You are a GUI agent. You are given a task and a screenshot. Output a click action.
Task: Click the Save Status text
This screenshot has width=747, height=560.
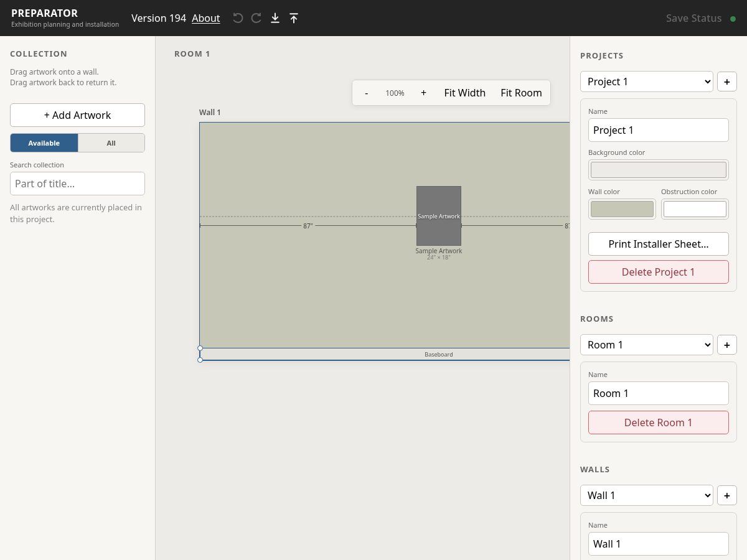[x=693, y=18]
